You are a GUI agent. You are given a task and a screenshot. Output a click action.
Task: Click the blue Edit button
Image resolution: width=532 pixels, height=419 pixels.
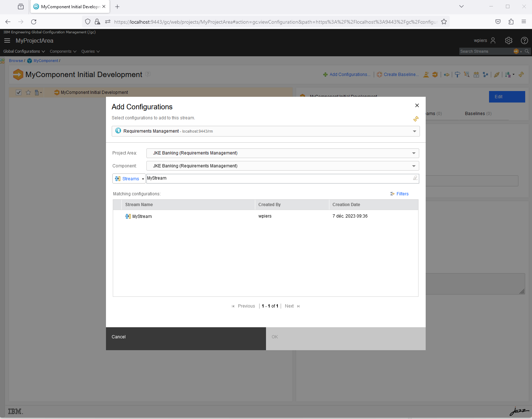(507, 97)
